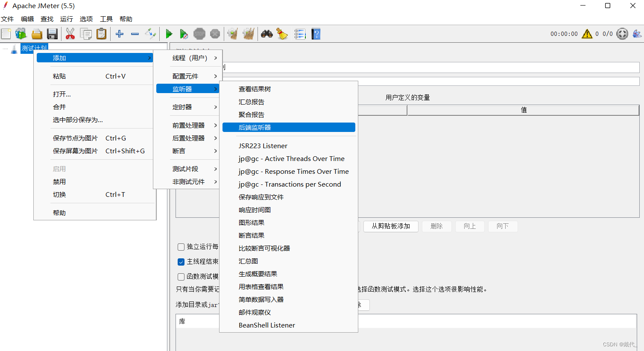
Task: Open the Function helper list icon
Action: pos(300,34)
